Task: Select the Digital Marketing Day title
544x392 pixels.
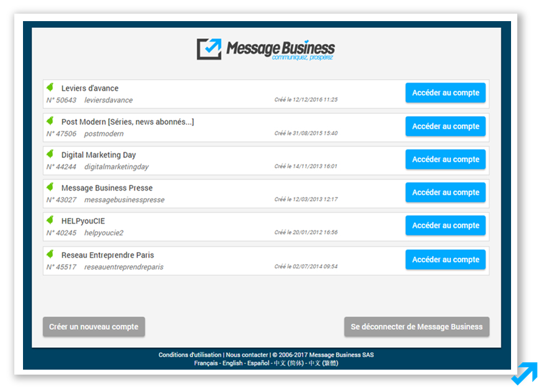Action: click(x=98, y=155)
